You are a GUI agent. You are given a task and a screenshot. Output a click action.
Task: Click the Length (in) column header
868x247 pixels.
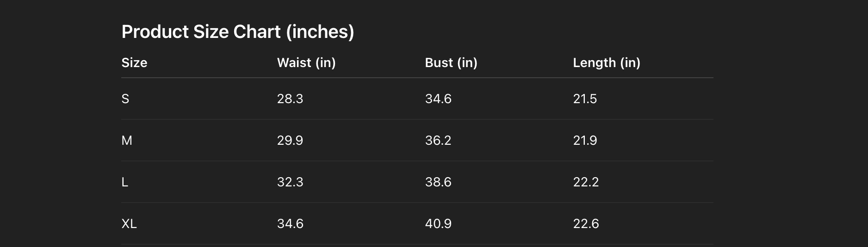coord(606,63)
